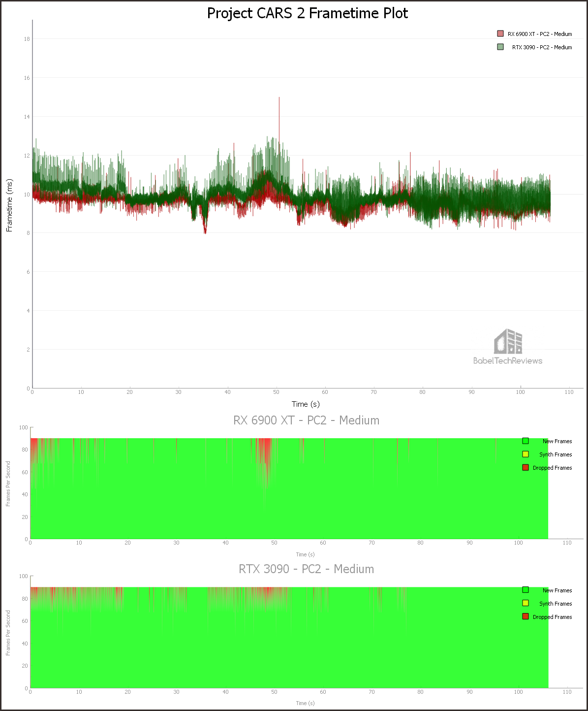Viewport: 588px width, 711px height.
Task: Click the red Dropped Frames swatch in the RTX 3090 chart
Action: [526, 616]
